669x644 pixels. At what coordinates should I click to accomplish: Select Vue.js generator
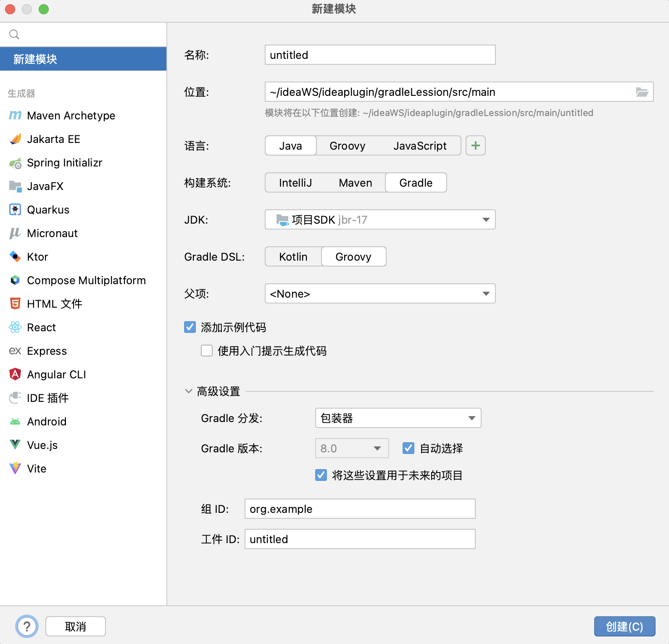point(83,445)
